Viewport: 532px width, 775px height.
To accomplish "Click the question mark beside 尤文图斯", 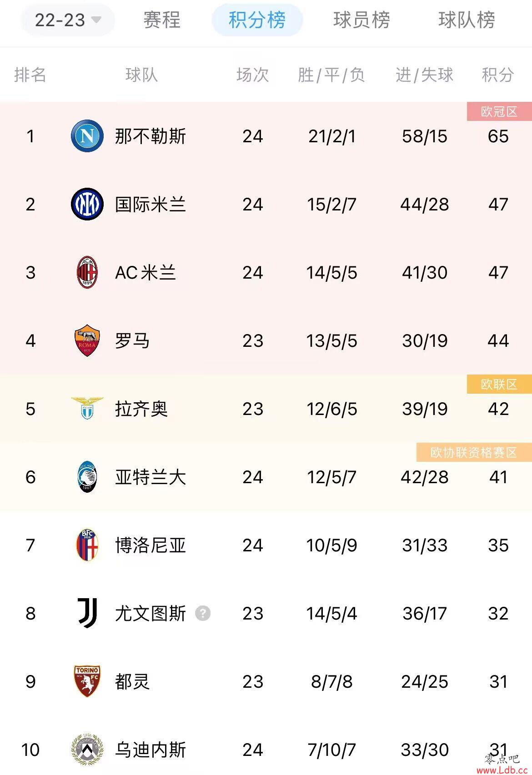I will click(x=203, y=614).
